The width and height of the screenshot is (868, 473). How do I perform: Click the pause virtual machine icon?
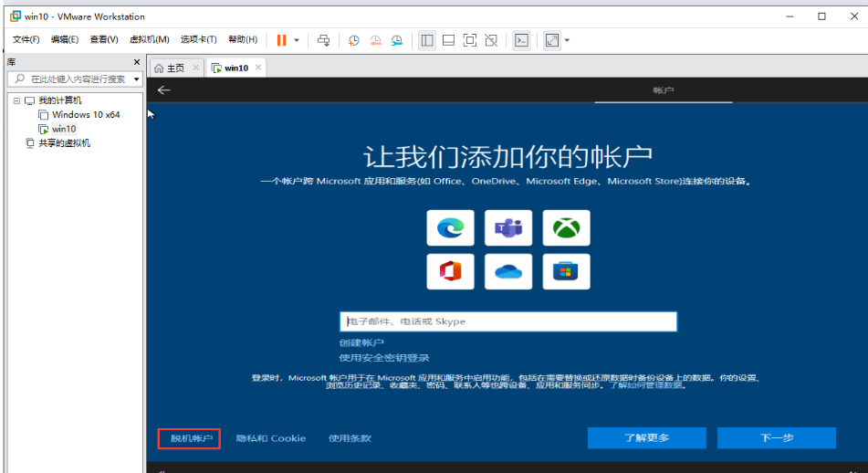pos(281,40)
